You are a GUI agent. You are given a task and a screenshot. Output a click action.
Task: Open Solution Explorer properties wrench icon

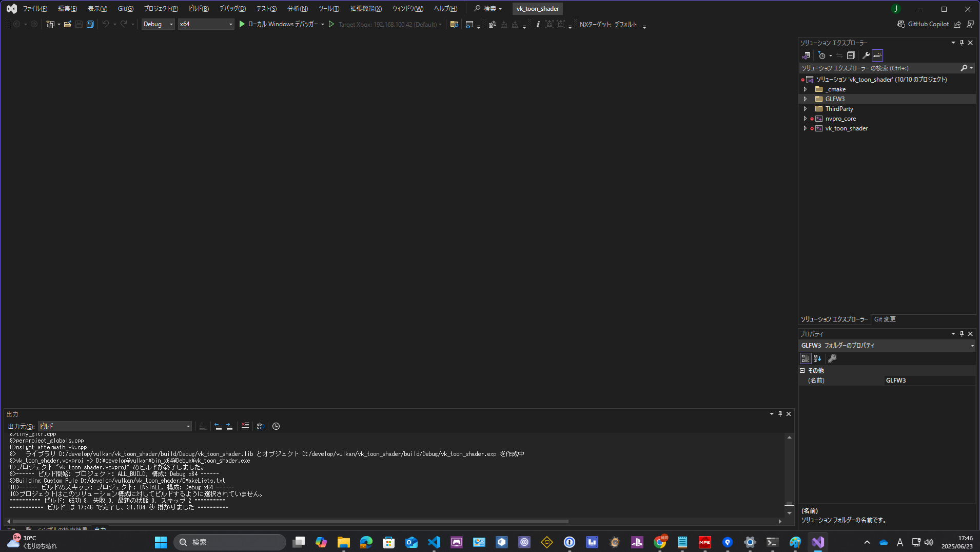coord(866,55)
